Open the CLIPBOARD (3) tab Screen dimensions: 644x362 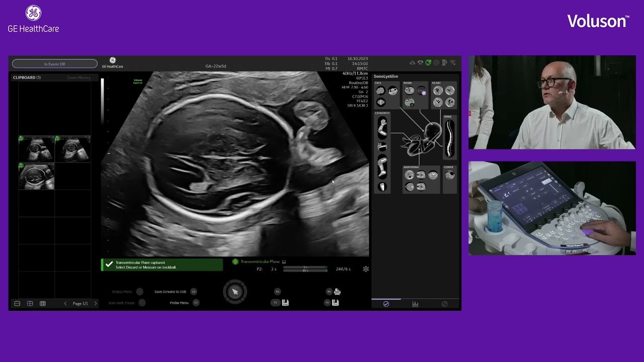pos(27,77)
